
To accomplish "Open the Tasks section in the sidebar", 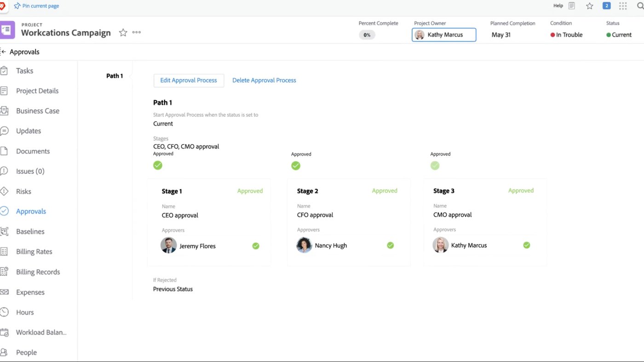I will pos(25,70).
